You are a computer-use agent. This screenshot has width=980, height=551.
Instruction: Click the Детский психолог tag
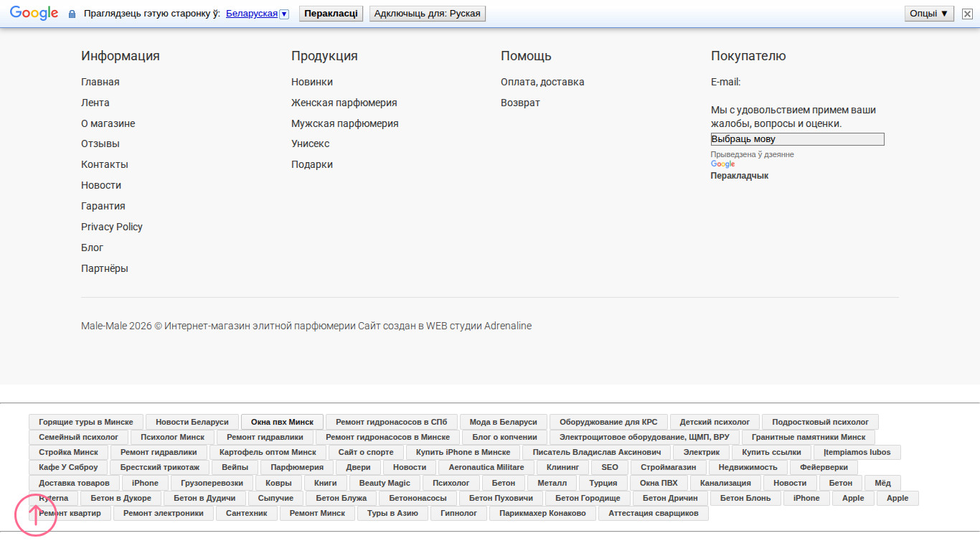coord(715,422)
